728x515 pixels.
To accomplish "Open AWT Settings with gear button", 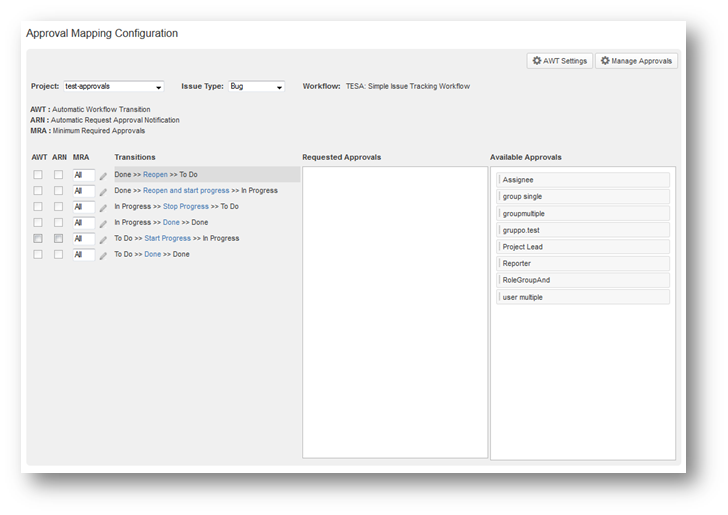I will 560,61.
